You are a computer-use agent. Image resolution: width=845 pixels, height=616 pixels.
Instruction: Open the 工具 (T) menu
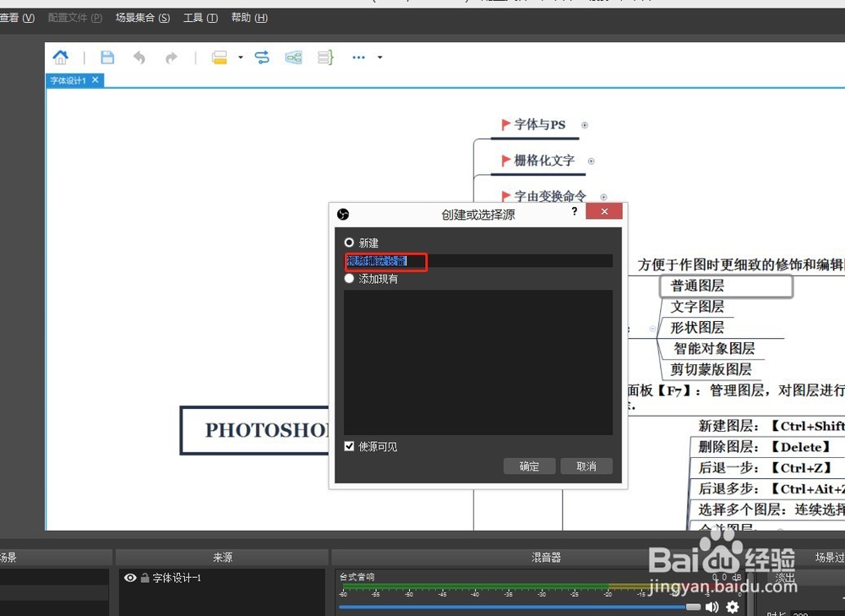200,18
